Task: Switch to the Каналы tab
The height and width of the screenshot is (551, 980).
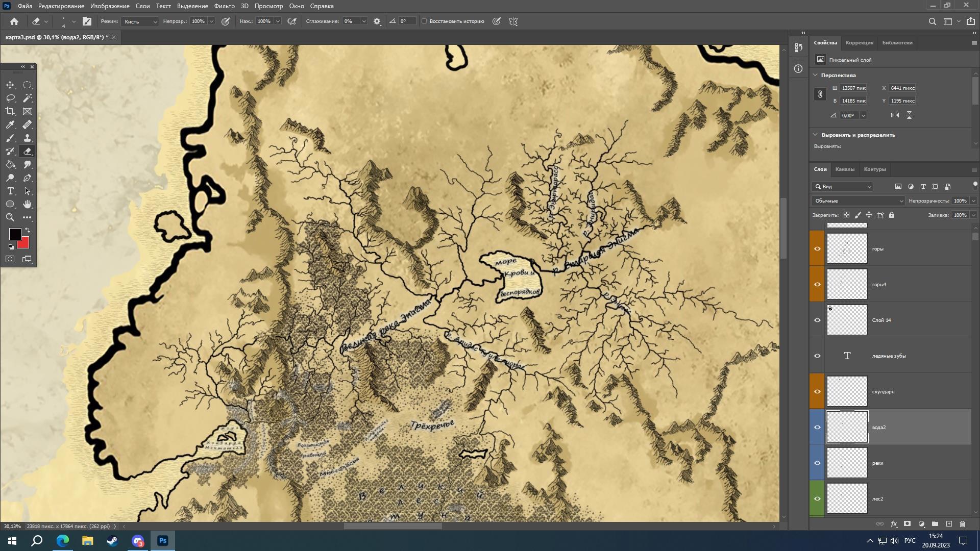Action: coord(844,169)
